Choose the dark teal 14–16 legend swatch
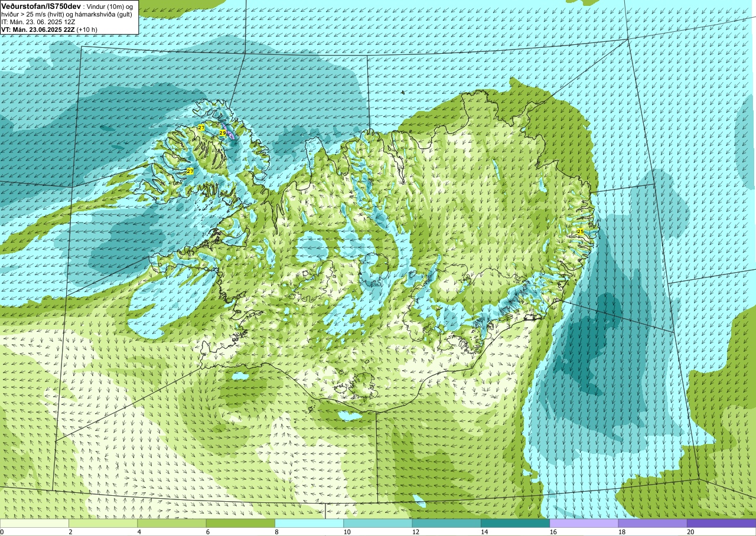The width and height of the screenshot is (756, 536). point(515,523)
